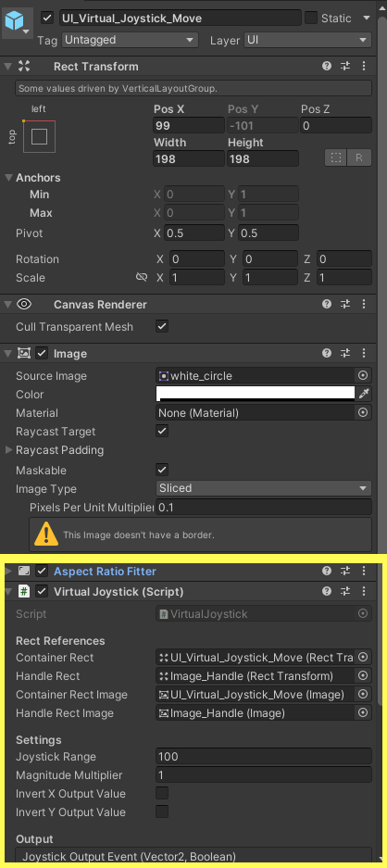
Task: Open Container Rect object picker circle
Action: point(363,657)
